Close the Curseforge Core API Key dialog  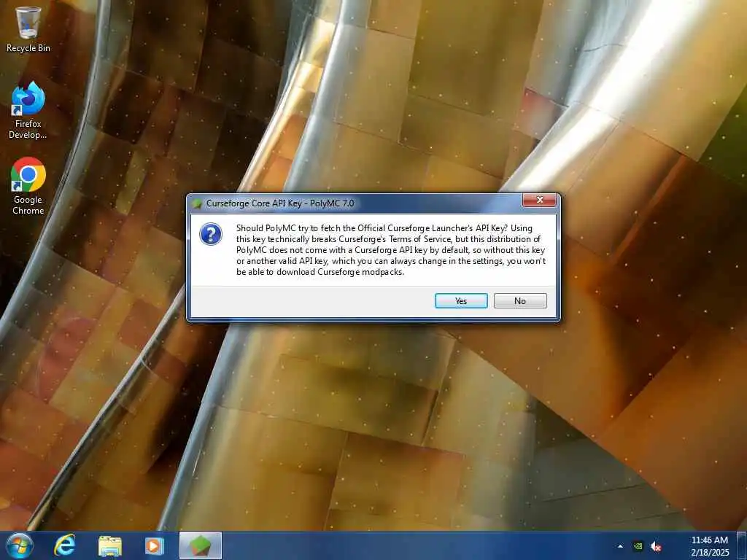click(539, 200)
